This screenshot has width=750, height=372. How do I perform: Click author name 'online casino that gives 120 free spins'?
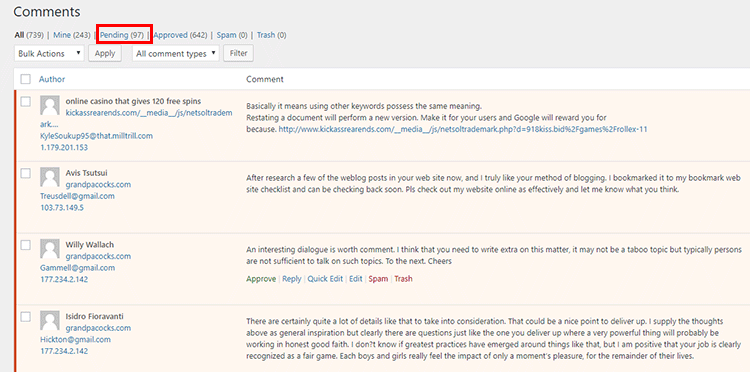point(133,101)
